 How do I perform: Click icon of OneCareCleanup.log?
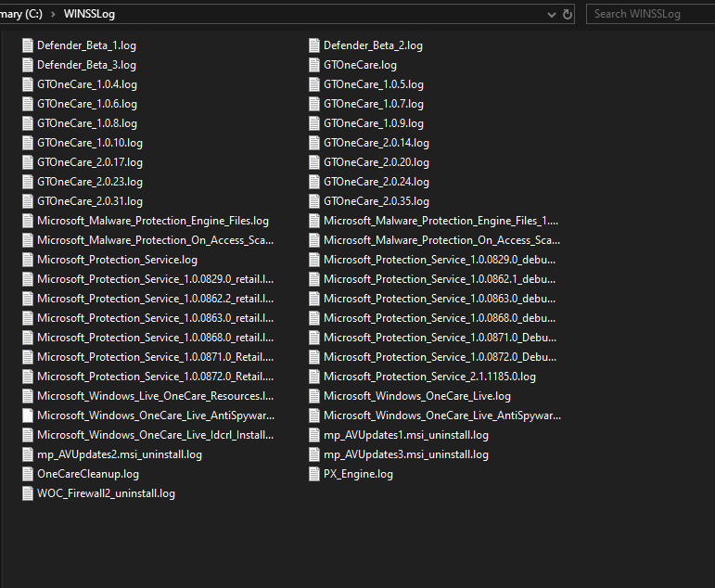click(x=28, y=474)
